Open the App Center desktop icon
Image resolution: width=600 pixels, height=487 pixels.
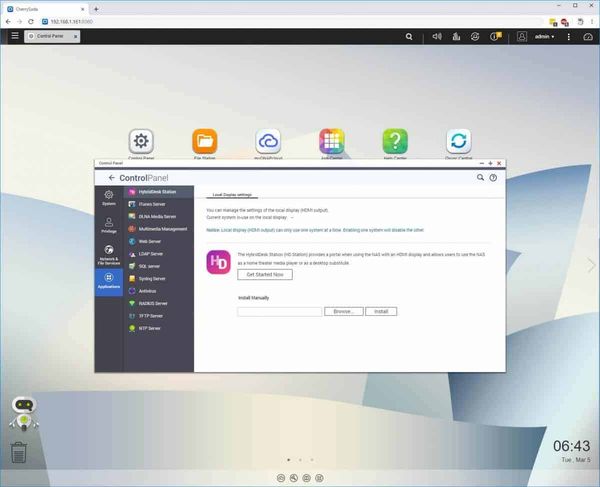(332, 141)
